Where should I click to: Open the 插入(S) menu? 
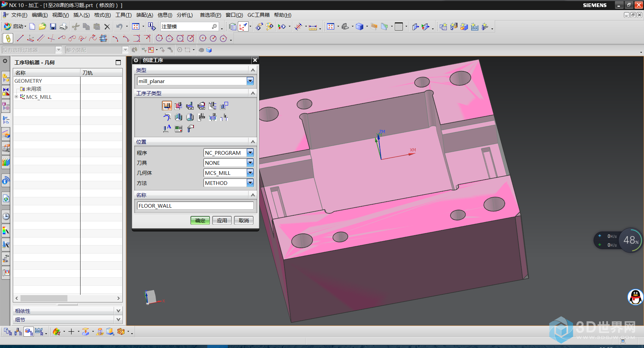point(82,15)
